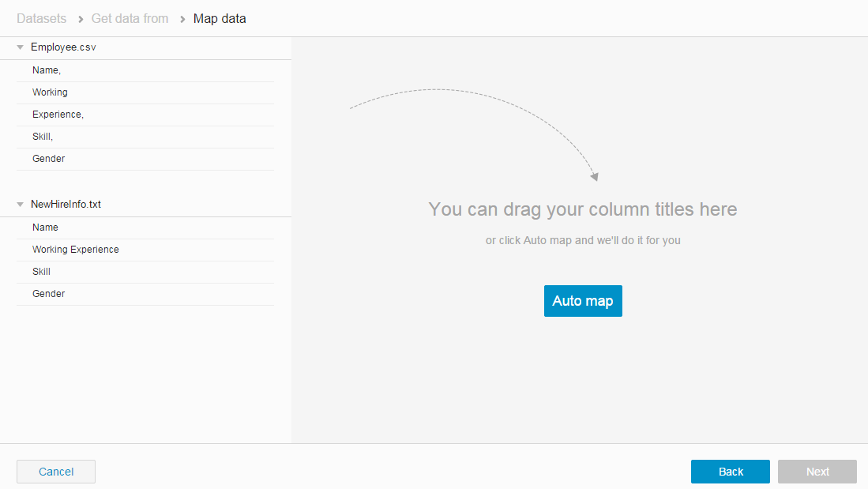
Task: Collapse the NewHireInfo.txt column list
Action: [21, 205]
